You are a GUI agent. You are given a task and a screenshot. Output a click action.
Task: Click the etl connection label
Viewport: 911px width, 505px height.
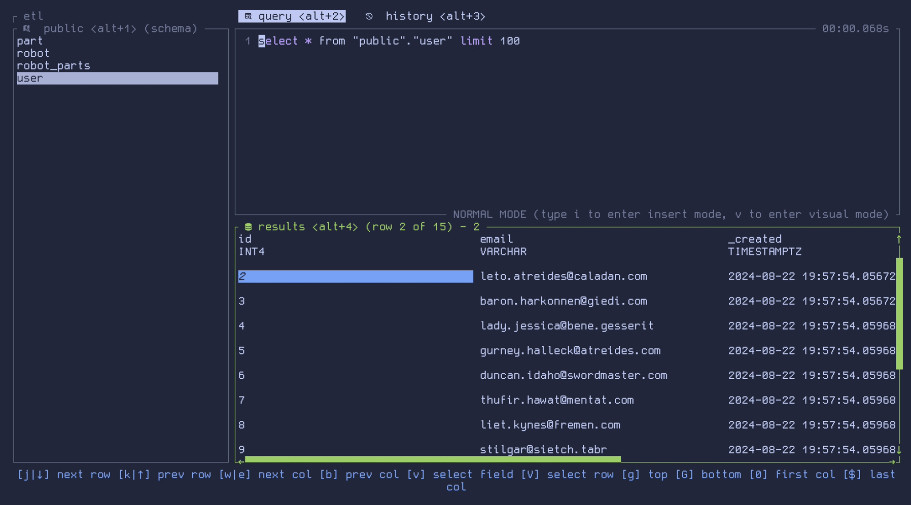click(33, 16)
